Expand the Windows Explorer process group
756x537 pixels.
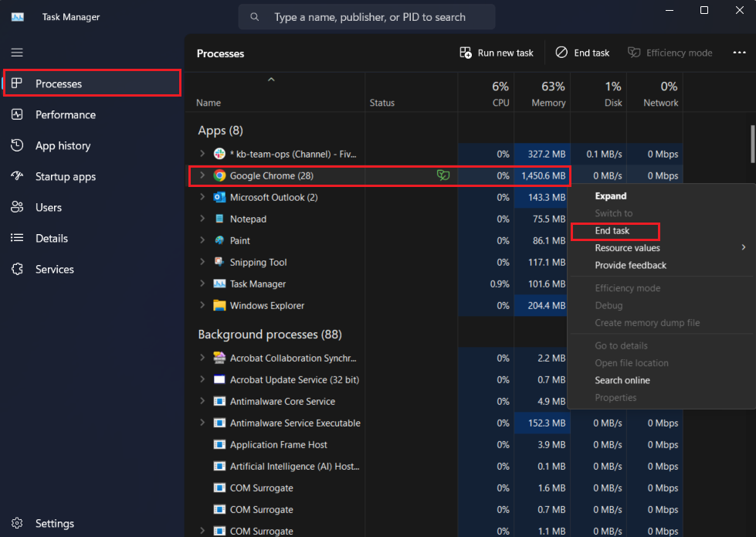[202, 305]
